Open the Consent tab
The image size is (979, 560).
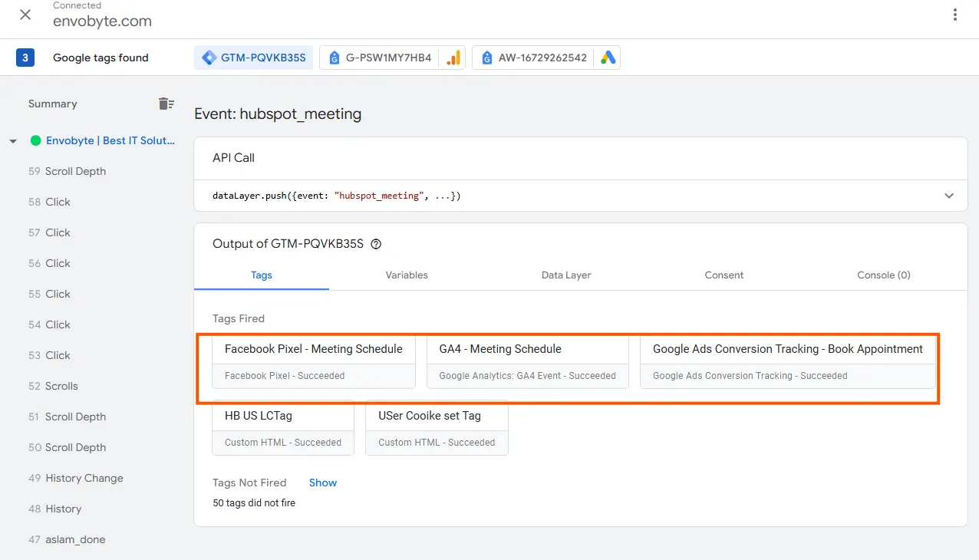(724, 275)
